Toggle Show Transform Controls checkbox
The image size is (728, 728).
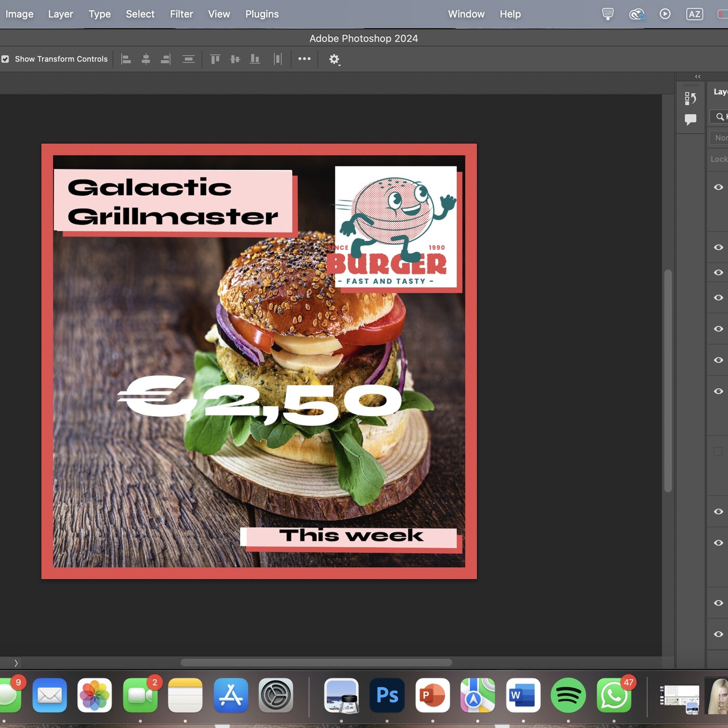point(5,59)
